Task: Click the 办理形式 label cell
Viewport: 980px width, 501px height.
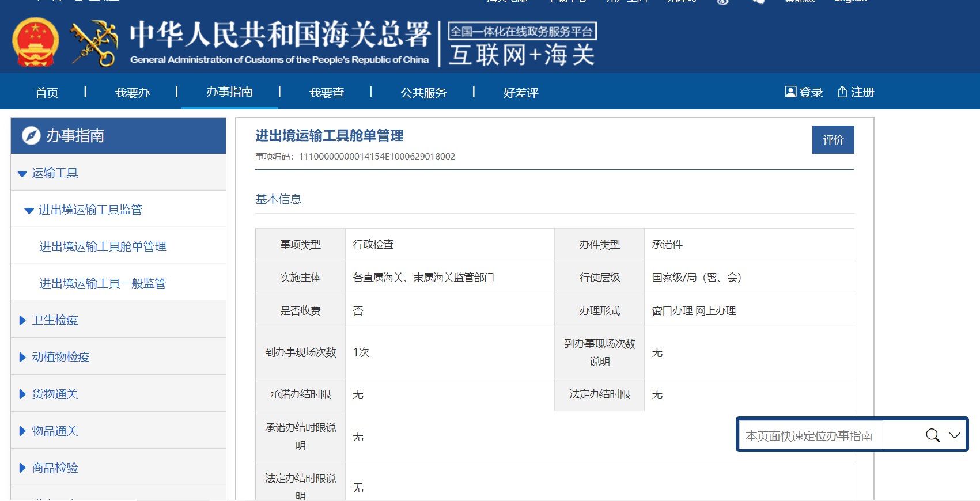Action: [600, 311]
